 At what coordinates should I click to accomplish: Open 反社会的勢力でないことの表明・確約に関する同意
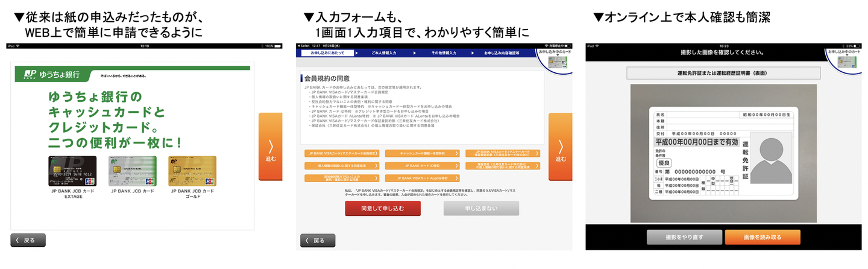[x=342, y=178]
